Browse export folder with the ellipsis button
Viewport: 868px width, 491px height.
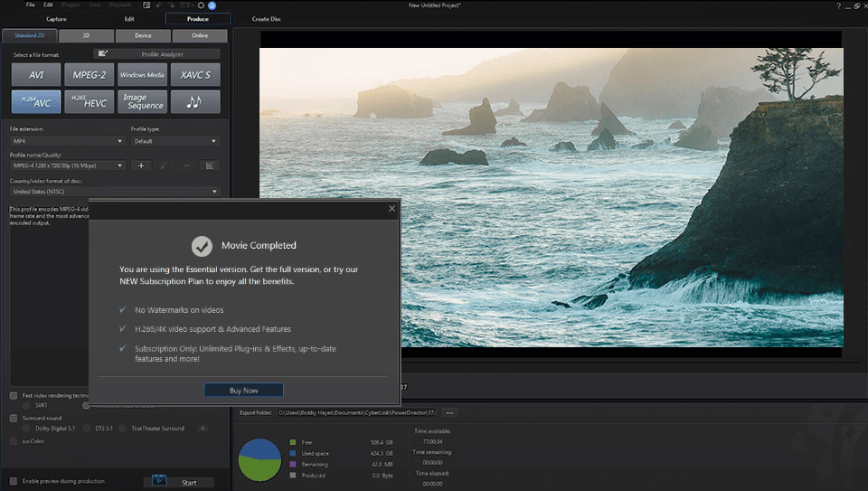tap(449, 412)
